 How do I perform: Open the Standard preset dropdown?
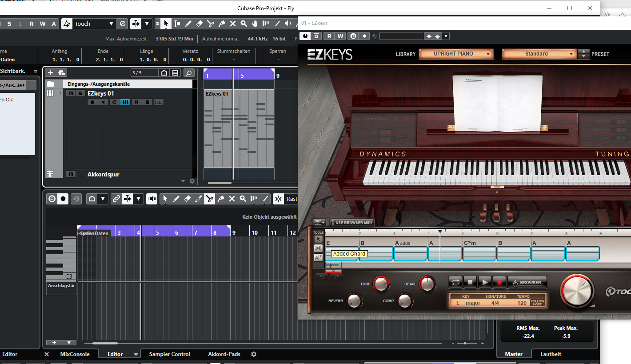click(x=539, y=54)
